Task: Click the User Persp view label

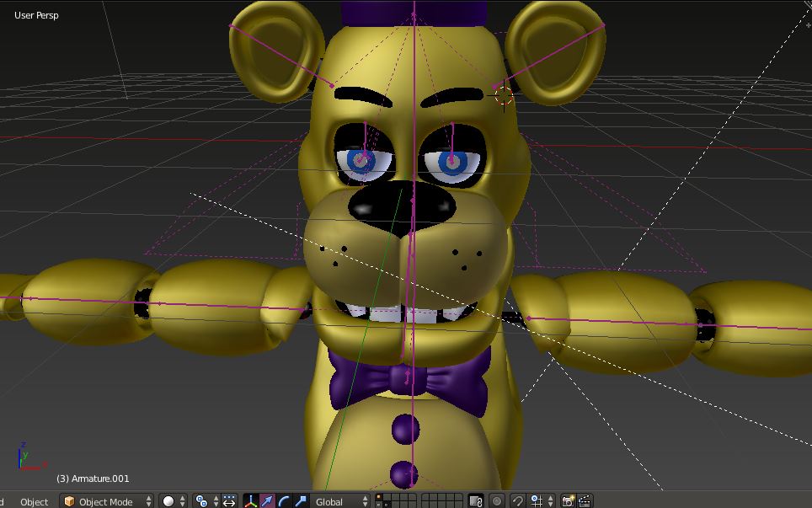Action: coord(36,15)
